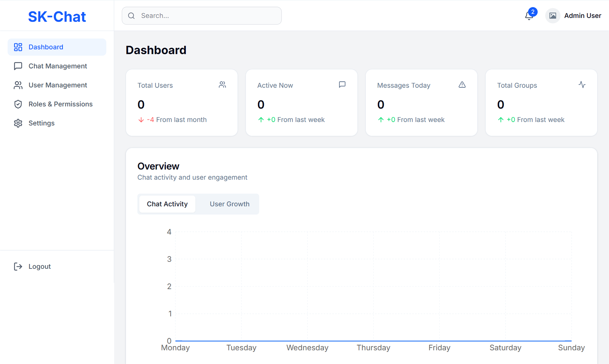Switch to the User Growth tab
The image size is (609, 364).
click(x=229, y=204)
